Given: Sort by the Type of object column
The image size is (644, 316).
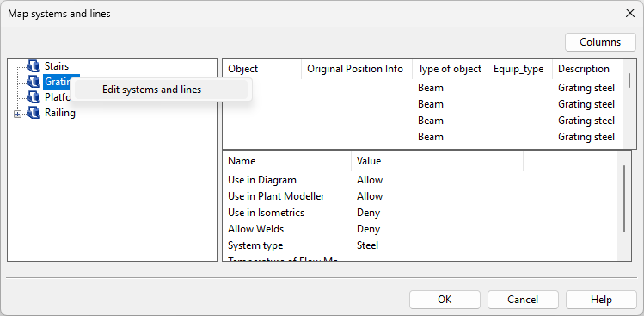Looking at the screenshot, I should tap(450, 69).
